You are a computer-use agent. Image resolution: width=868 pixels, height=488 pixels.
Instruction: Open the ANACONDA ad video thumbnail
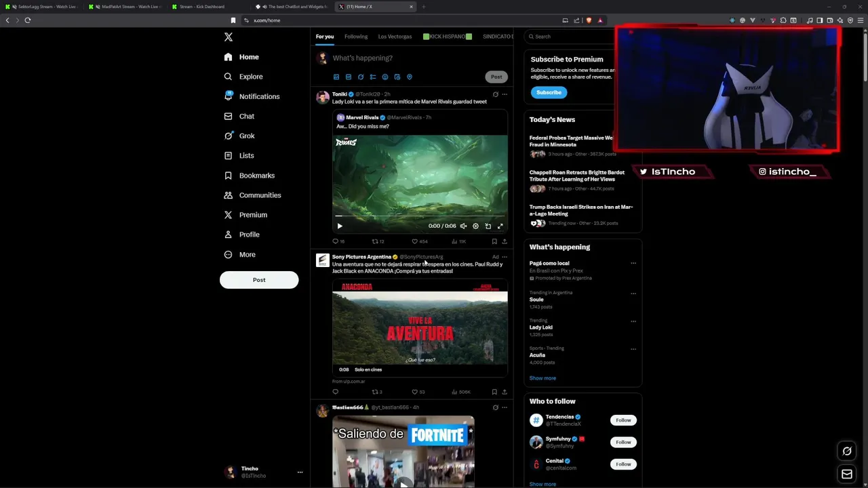click(x=420, y=328)
